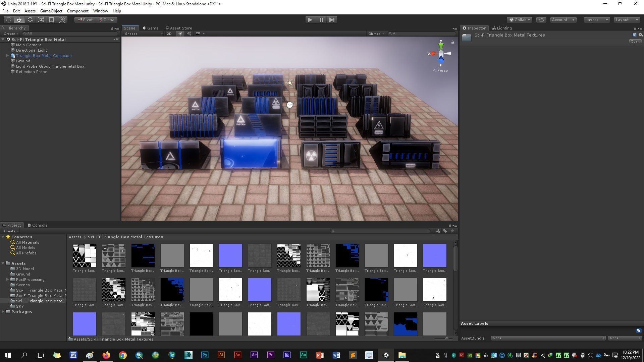Open the Shaded draw mode dropdown
This screenshot has width=644, height=362.
click(x=143, y=34)
